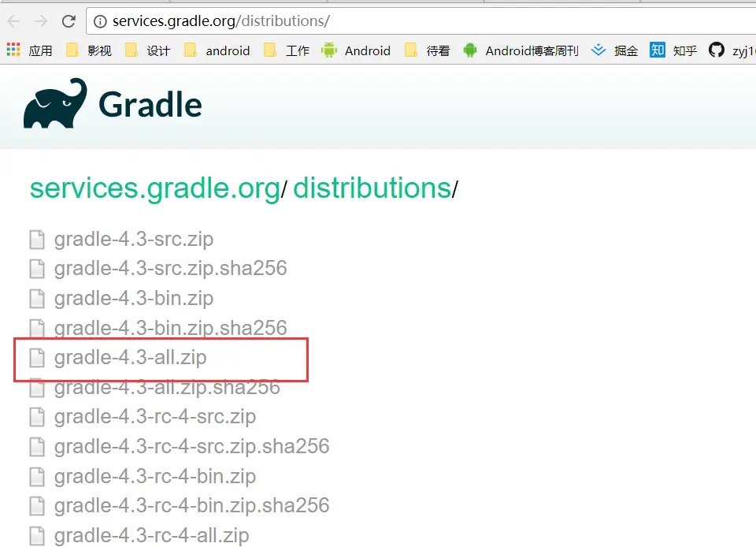This screenshot has height=547, width=756.
Task: Open gradle-4.3-rc-4-bin.zip.sha256 link
Action: [x=191, y=506]
